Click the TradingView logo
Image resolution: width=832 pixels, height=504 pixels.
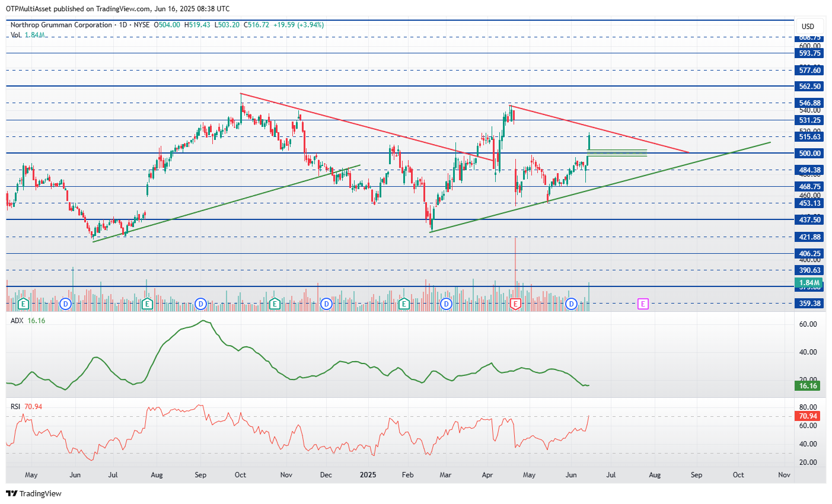click(34, 493)
